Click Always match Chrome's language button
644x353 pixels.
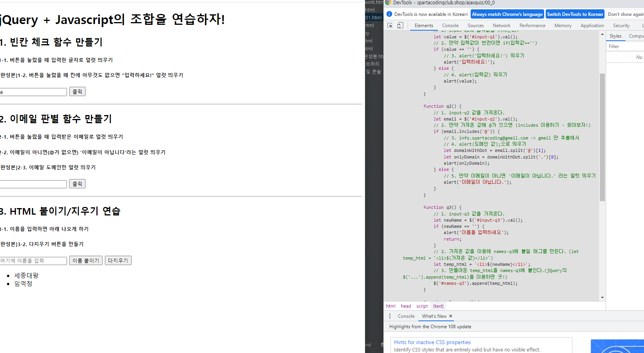507,14
